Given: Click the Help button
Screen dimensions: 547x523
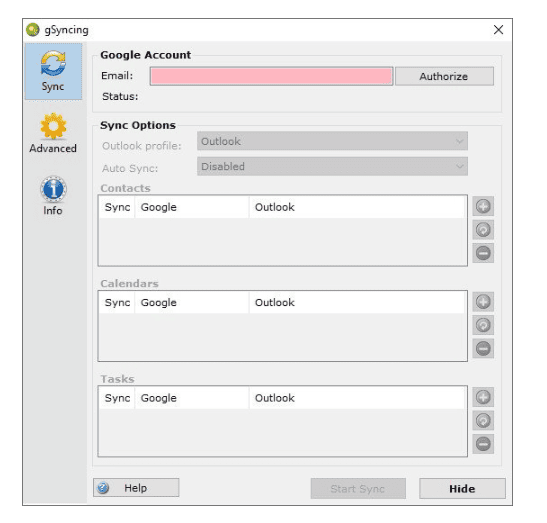Looking at the screenshot, I should [136, 487].
